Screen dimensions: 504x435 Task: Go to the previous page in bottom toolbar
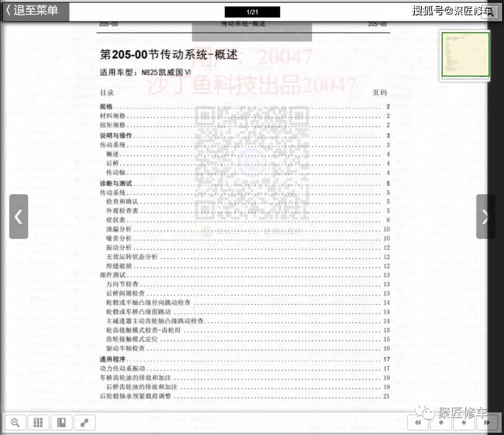[441, 422]
